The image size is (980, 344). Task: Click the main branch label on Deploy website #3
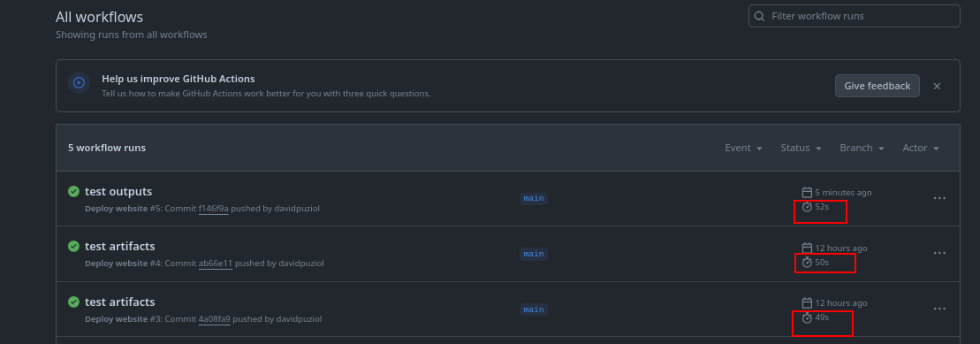pos(533,310)
